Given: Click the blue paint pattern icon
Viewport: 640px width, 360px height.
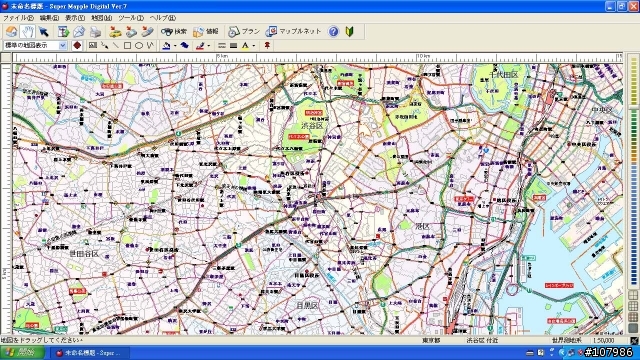Looking at the screenshot, I should [x=184, y=45].
